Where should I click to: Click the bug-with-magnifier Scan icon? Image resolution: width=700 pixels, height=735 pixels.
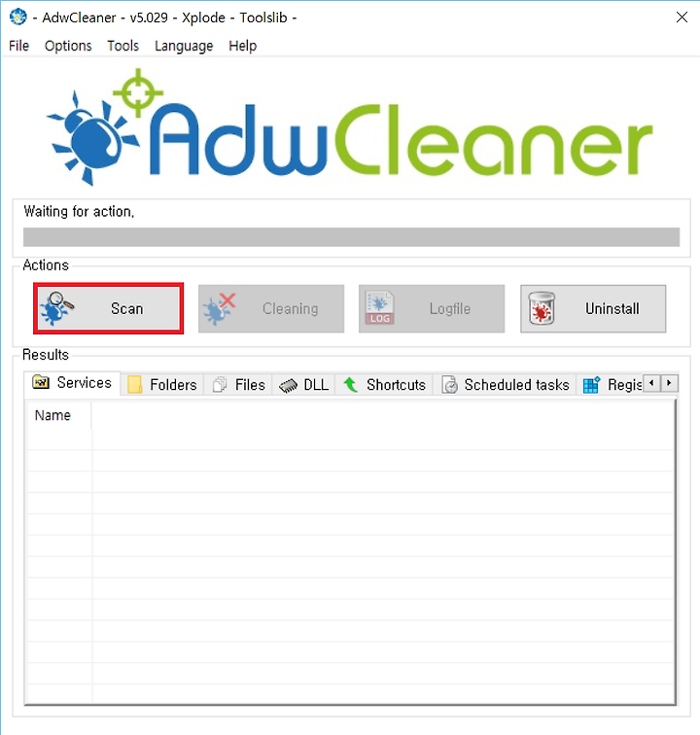coord(56,308)
